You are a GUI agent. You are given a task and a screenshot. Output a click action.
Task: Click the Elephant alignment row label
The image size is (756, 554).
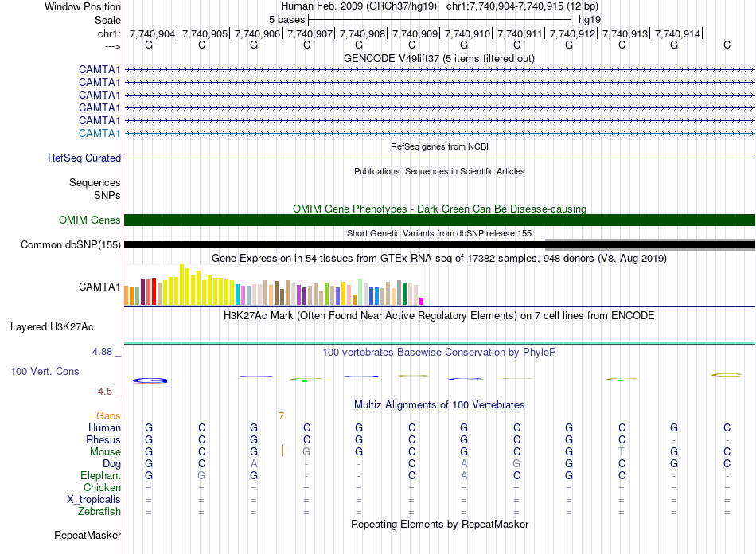100,475
